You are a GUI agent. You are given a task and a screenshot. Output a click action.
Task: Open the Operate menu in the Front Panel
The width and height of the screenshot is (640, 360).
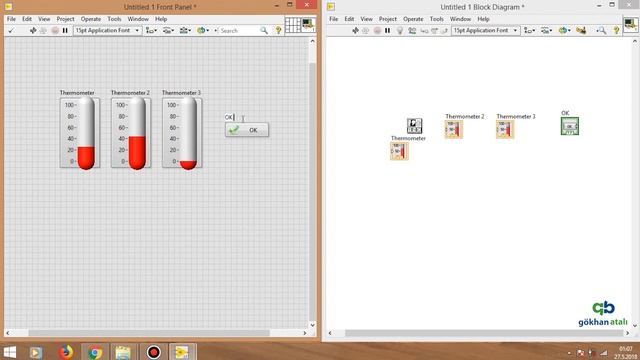click(x=91, y=19)
